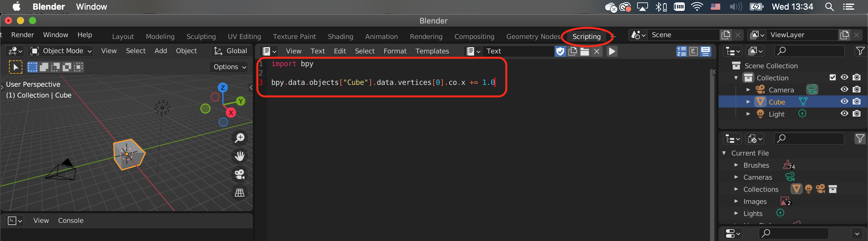Click the Light data icon in outliner
Screen dimensions: 868x241
[x=802, y=114]
